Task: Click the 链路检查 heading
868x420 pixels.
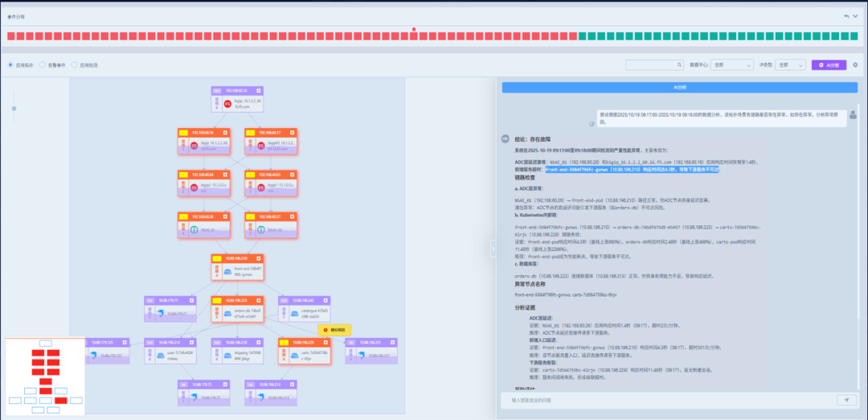Action: coord(525,177)
